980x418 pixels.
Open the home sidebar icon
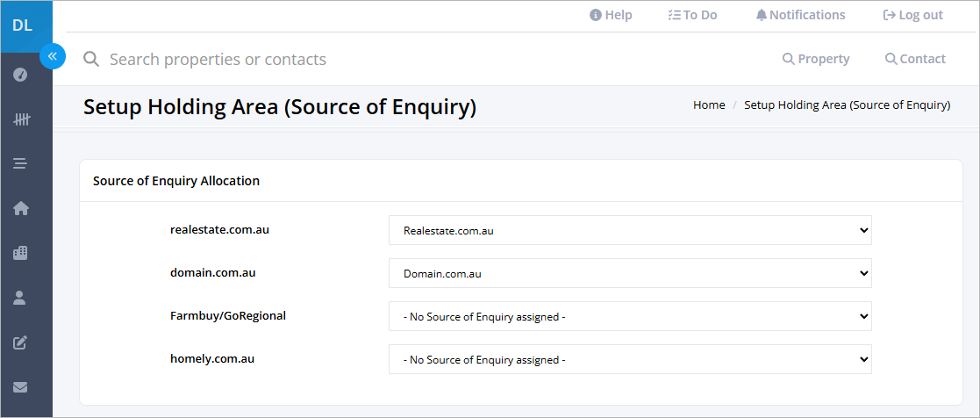21,209
